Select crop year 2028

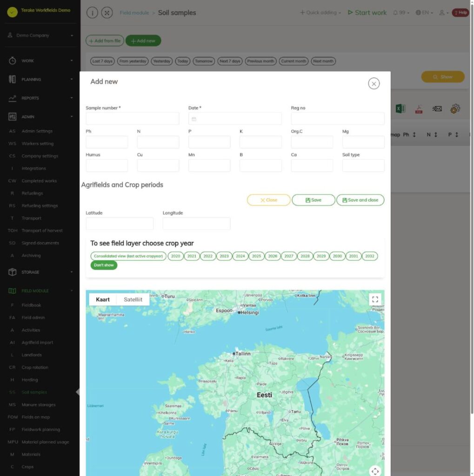(x=305, y=256)
